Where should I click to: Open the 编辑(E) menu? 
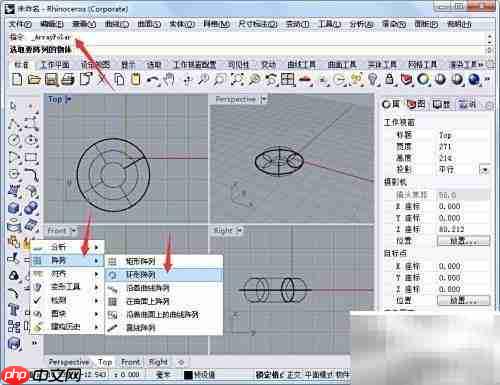52,24
